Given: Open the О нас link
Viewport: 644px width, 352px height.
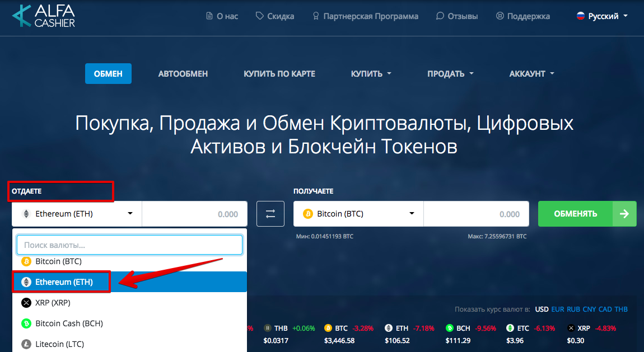Looking at the screenshot, I should coord(222,16).
